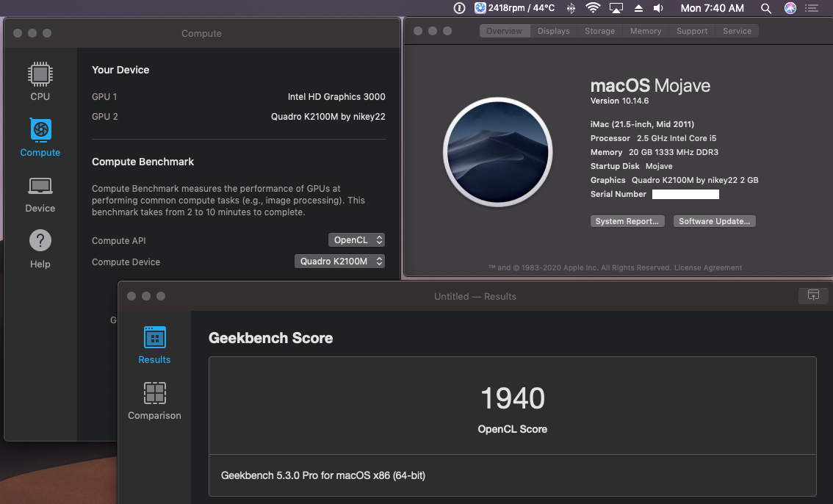Click the redacted Serial Number field
Screen dimensions: 833x504
click(x=685, y=195)
